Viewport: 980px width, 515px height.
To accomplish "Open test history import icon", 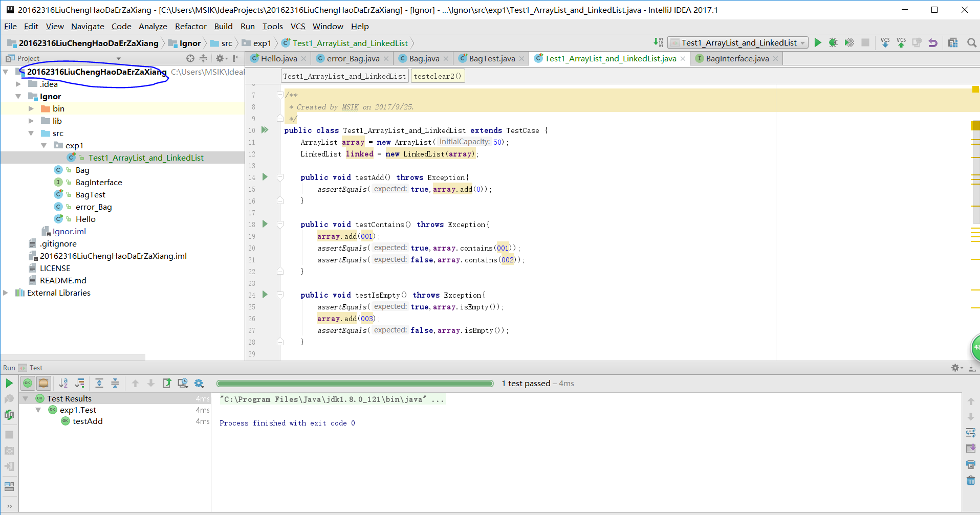I will tap(183, 383).
